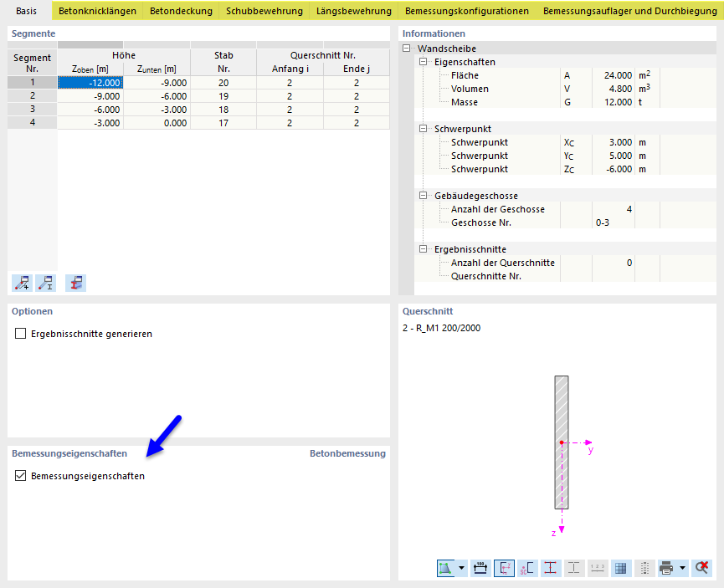Click Stab Nr. cell 17
Image resolution: width=724 pixels, height=588 pixels.
(223, 123)
